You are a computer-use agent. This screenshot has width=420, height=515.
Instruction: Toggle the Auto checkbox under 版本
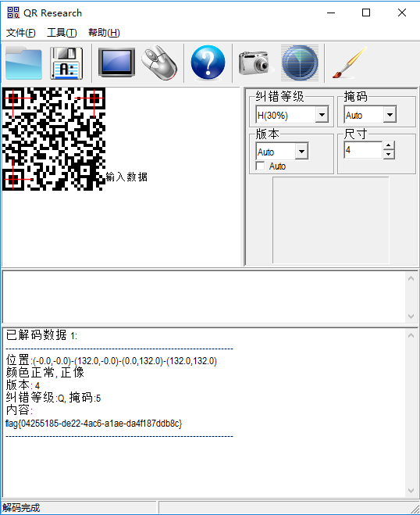click(x=260, y=166)
